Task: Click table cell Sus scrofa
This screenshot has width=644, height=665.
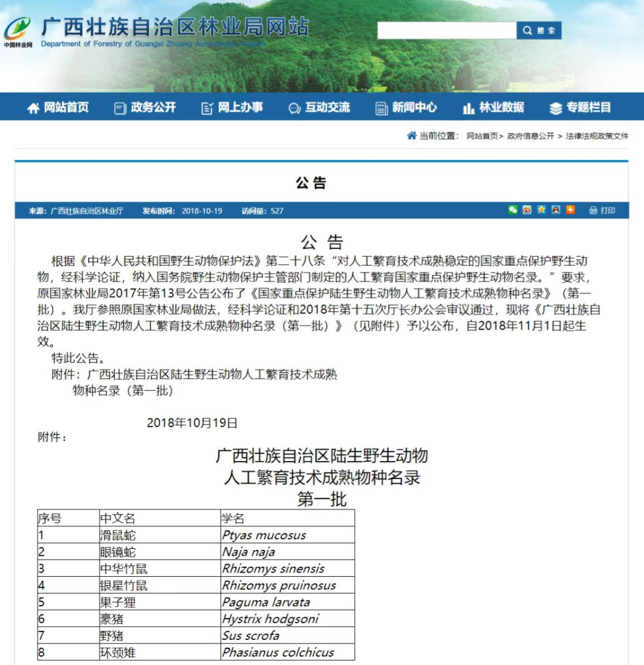Action: [x=287, y=635]
